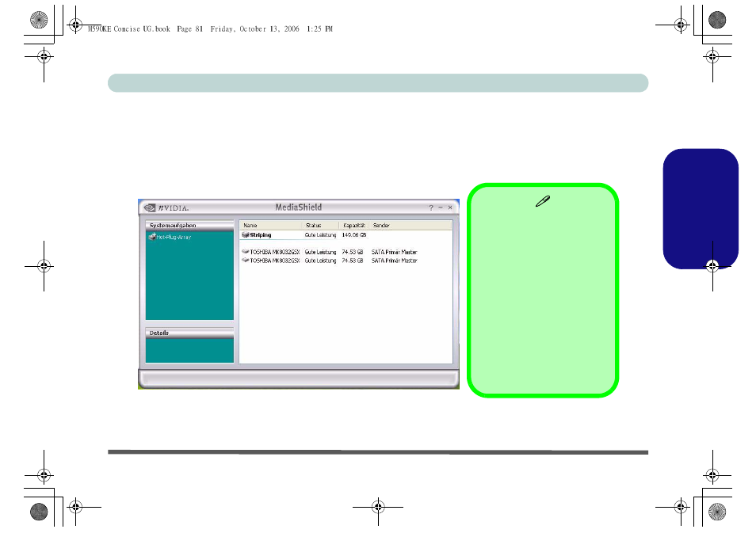The height and width of the screenshot is (533, 756).
Task: Open help with the question mark button
Action: pyautogui.click(x=431, y=207)
